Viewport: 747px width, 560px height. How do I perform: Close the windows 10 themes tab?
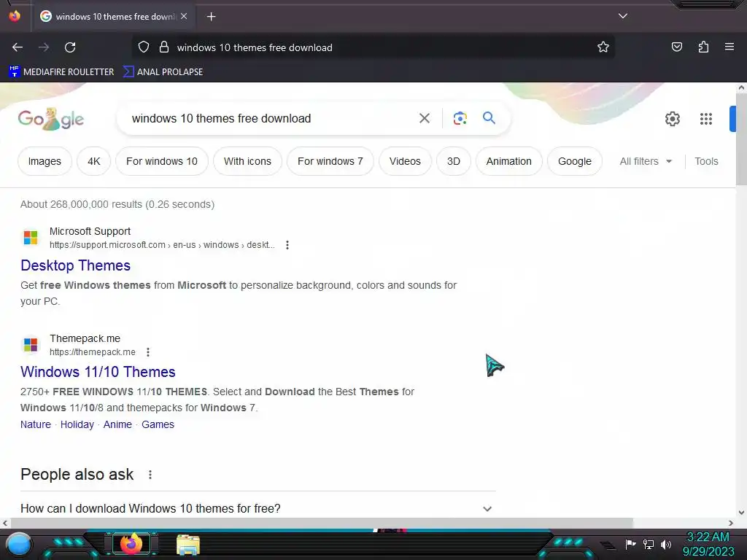tap(184, 16)
